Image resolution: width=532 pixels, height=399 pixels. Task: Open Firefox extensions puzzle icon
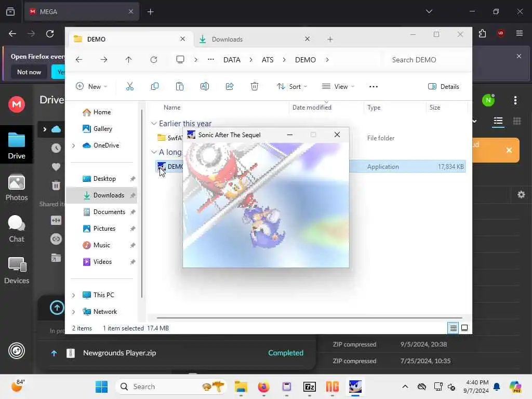tap(482, 33)
